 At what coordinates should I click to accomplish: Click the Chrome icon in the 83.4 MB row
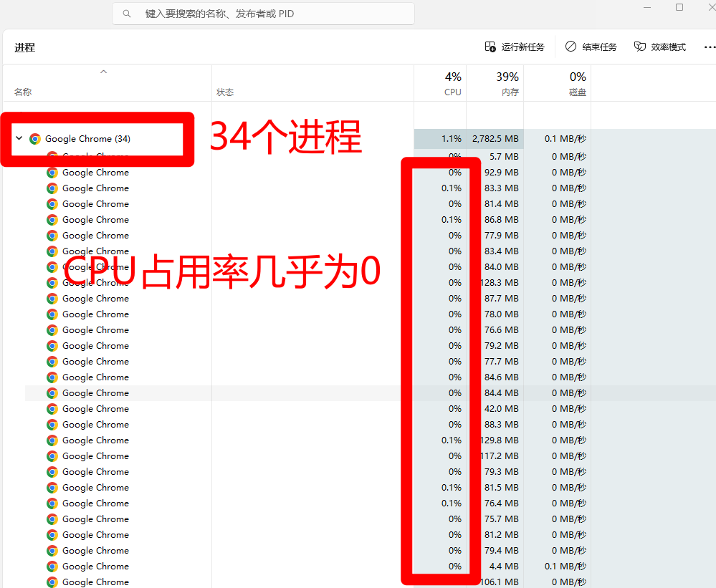(x=52, y=251)
